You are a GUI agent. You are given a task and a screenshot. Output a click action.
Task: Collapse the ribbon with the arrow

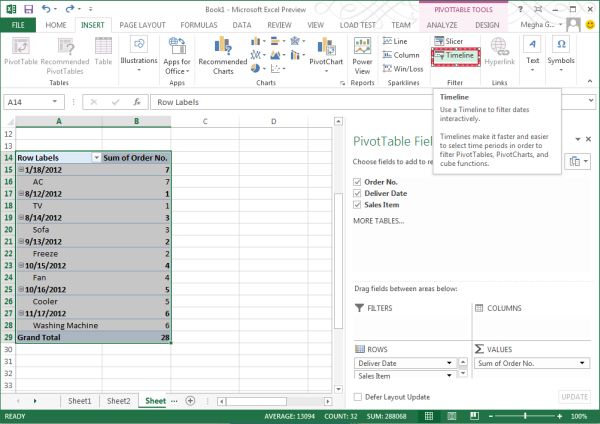(590, 81)
